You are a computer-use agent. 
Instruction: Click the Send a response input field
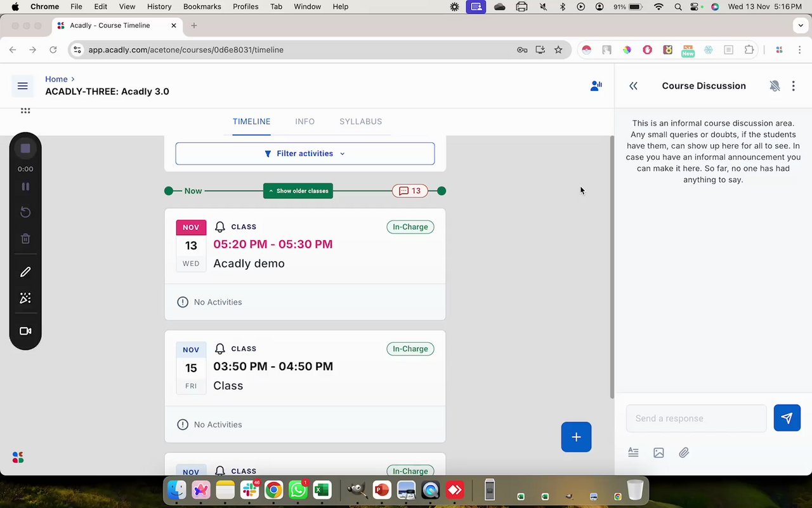click(697, 418)
